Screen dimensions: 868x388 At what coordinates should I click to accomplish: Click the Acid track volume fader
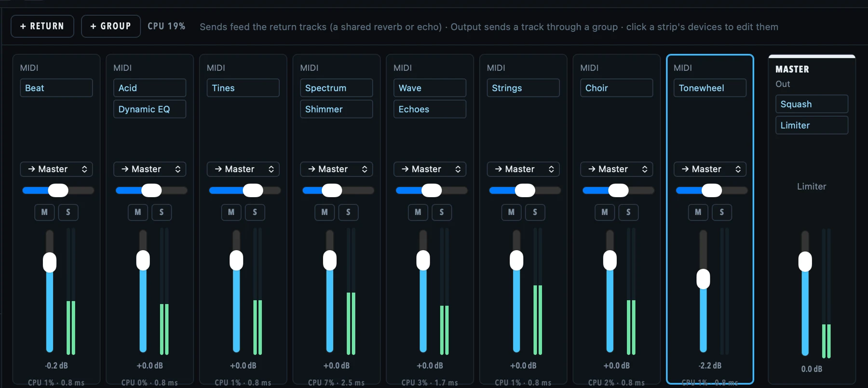click(x=143, y=291)
